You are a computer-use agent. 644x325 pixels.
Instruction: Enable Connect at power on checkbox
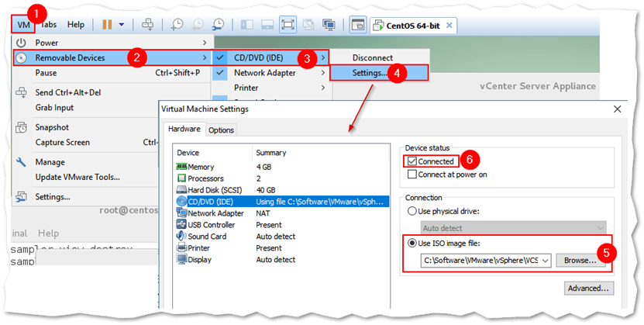[412, 175]
